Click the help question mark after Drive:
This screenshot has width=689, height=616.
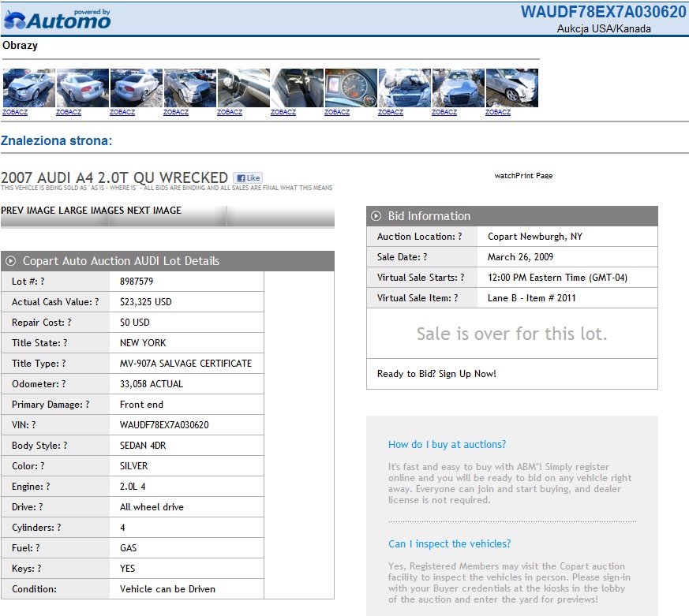(x=40, y=507)
